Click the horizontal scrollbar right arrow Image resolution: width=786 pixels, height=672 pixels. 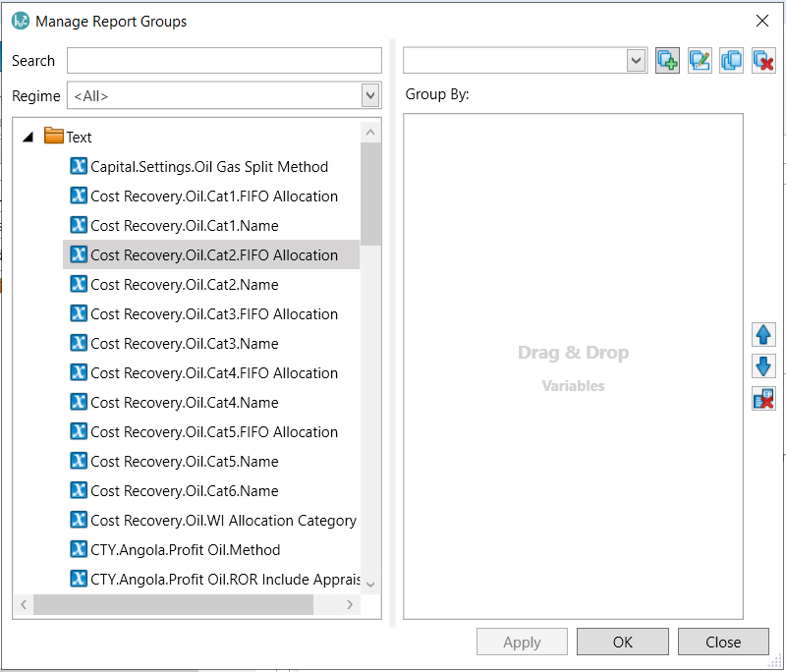point(350,605)
